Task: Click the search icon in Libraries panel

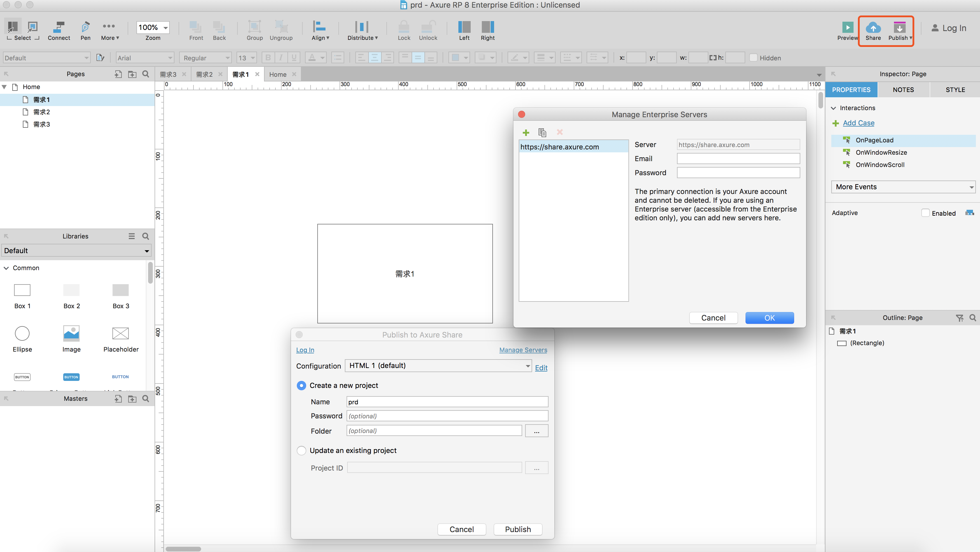Action: (x=145, y=236)
